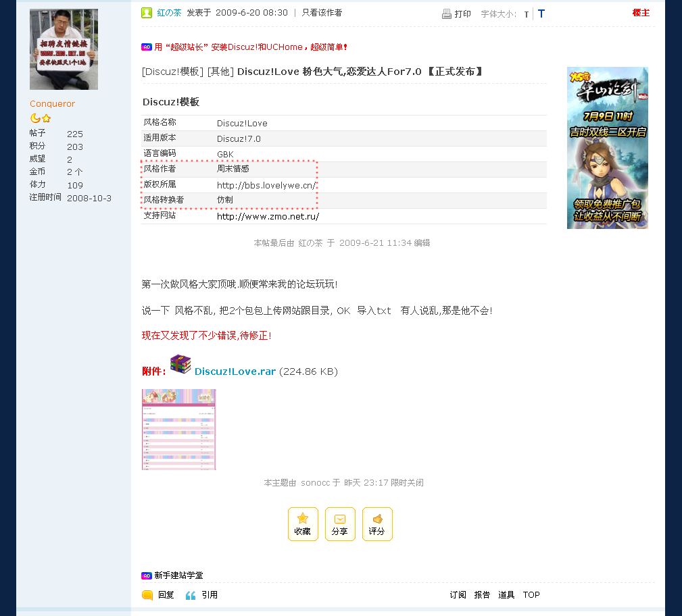Click the 评分 thumbs-up rate button

coord(377,524)
